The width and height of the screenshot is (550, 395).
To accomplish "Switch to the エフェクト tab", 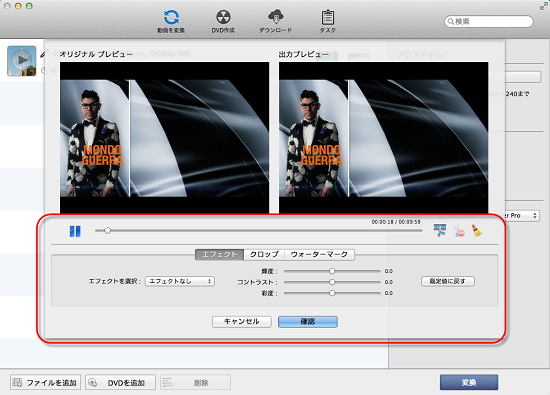I will point(220,254).
